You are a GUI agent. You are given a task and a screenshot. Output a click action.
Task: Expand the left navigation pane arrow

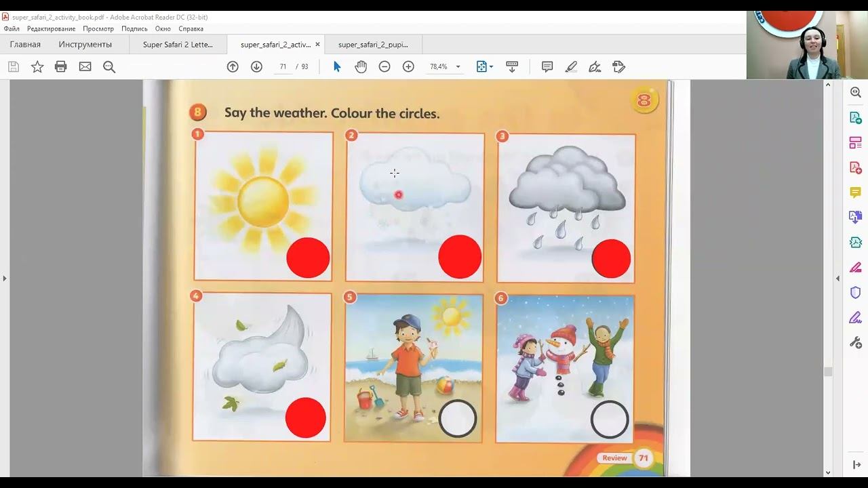click(x=5, y=278)
